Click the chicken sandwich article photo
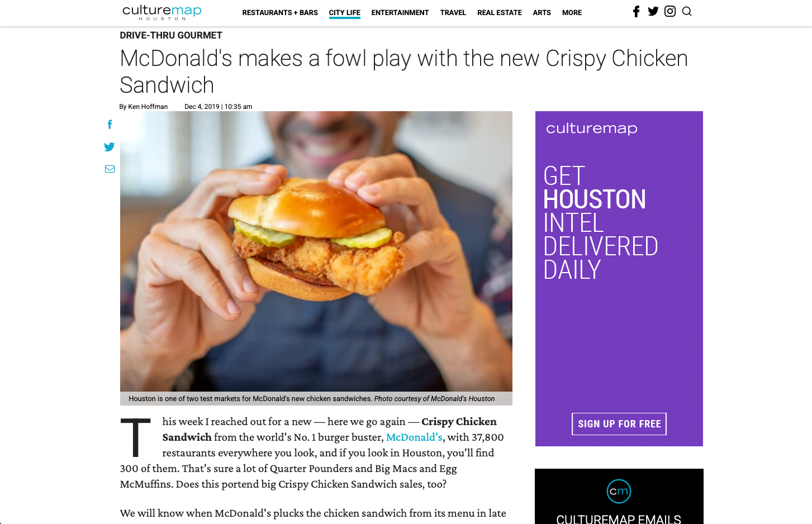 pyautogui.click(x=316, y=251)
